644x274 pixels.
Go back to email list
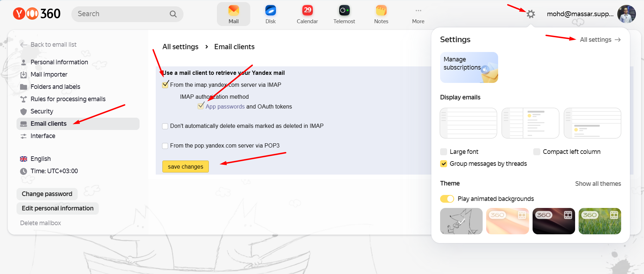[49, 45]
